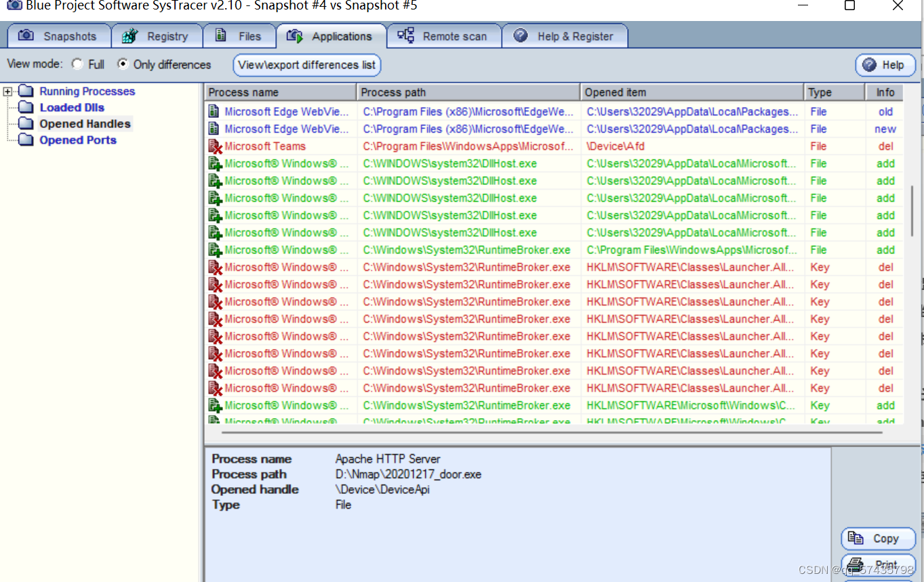
Task: Click the deleted-item icon for Microsoft Teams
Action: (x=215, y=146)
